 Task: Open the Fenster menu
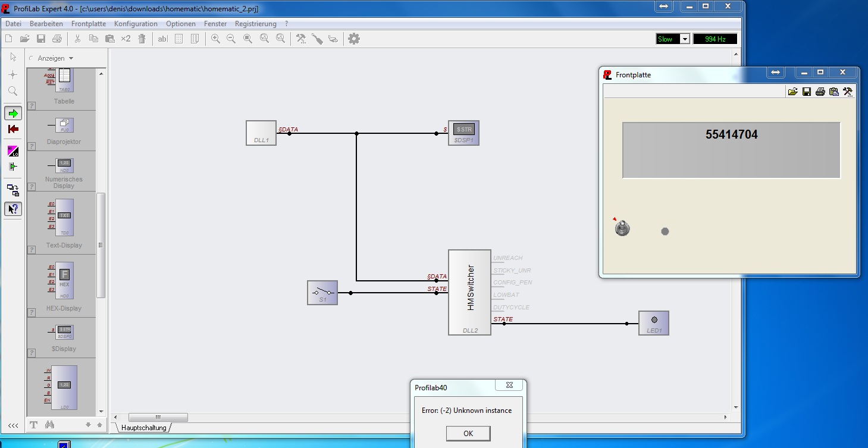click(x=215, y=24)
